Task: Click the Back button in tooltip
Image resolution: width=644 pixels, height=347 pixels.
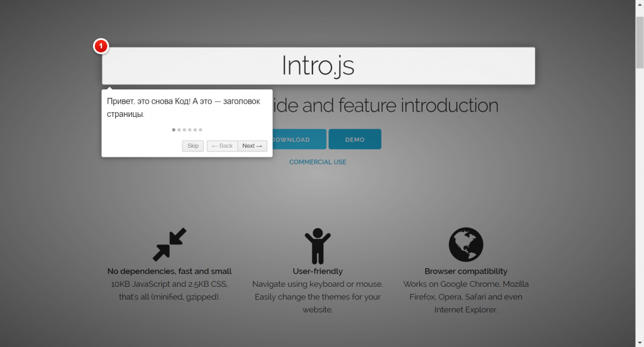Action: (222, 146)
